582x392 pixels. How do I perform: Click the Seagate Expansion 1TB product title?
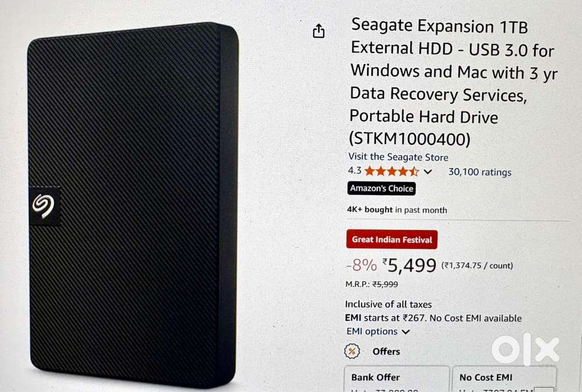pyautogui.click(x=453, y=82)
